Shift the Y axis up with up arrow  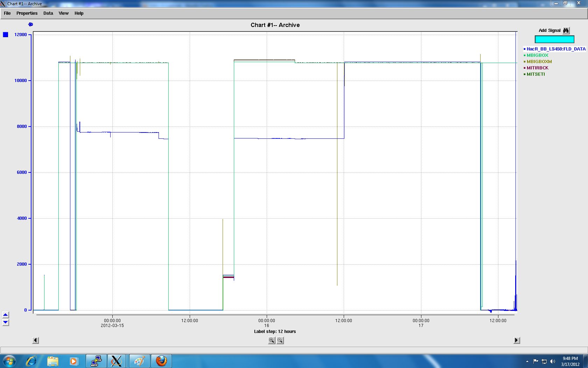6,315
